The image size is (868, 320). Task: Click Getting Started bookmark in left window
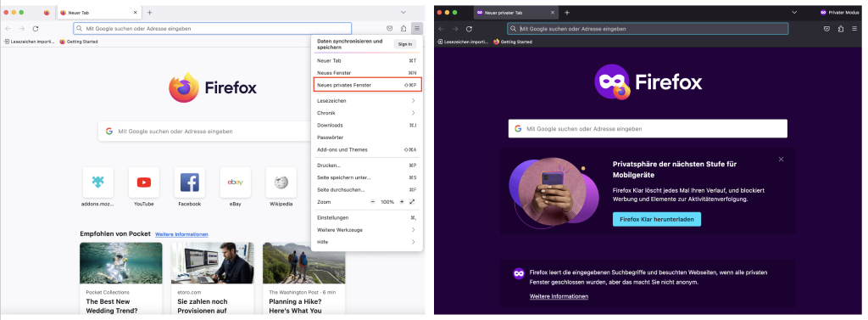tap(79, 42)
